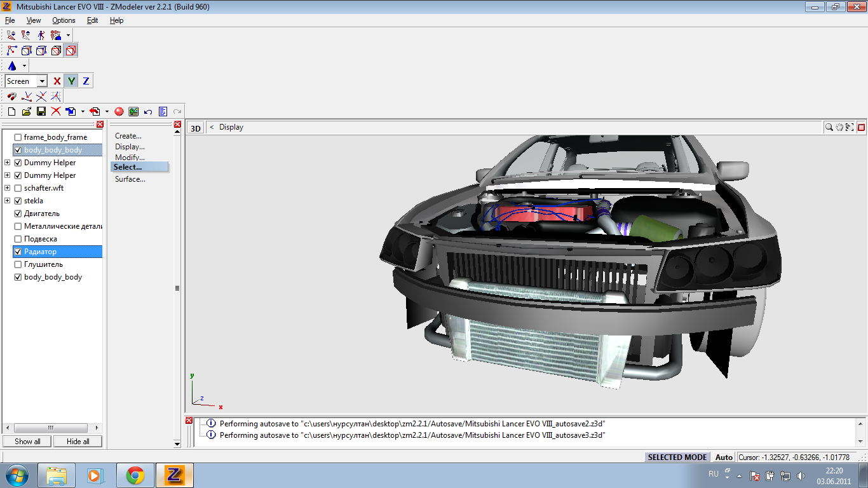
Task: Click the Hide all button
Action: (x=78, y=442)
